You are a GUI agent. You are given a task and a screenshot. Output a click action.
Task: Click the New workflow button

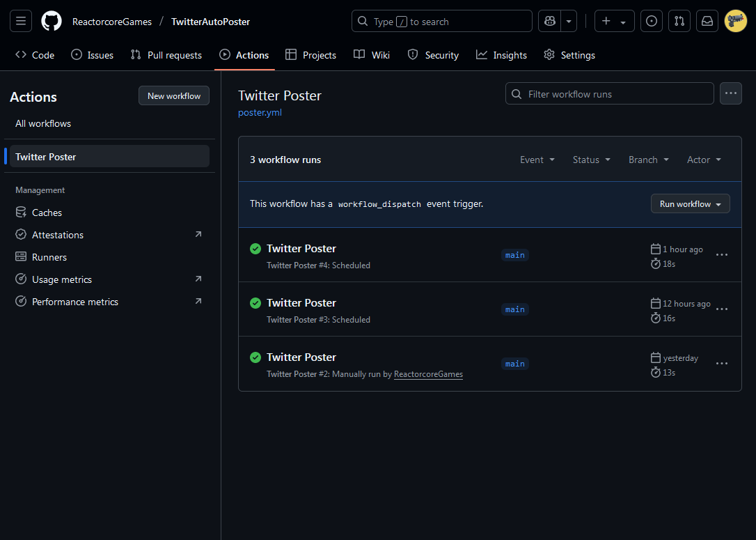click(174, 96)
